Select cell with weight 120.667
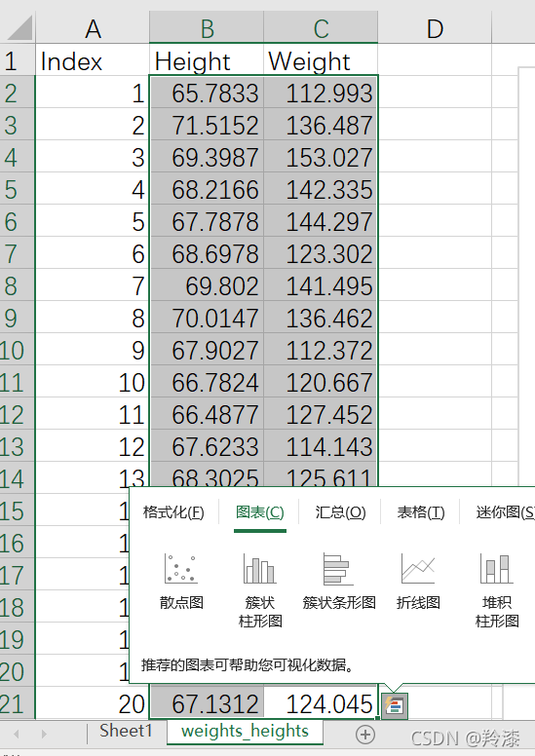 pyautogui.click(x=321, y=381)
